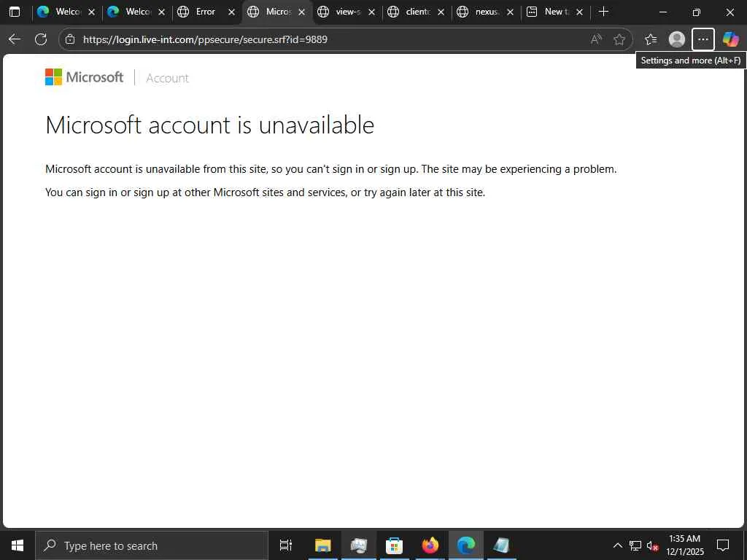The width and height of the screenshot is (747, 560).
Task: Close the New tab page tab
Action: (579, 12)
